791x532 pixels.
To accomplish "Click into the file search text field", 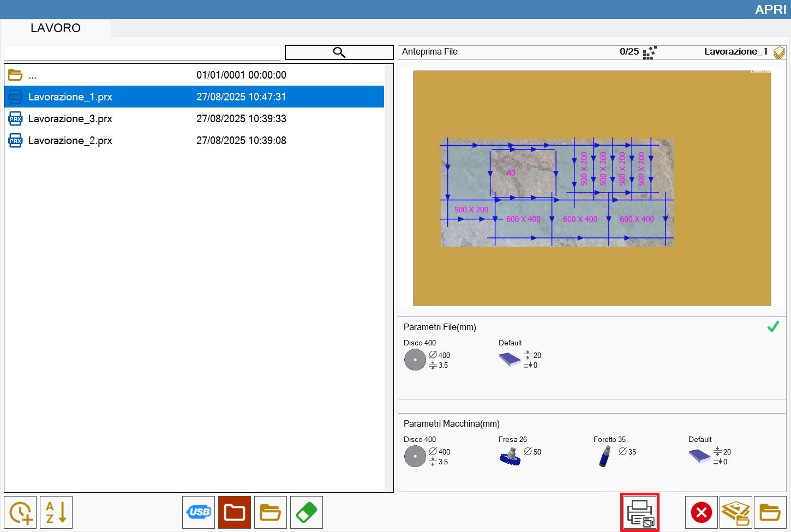I will [142, 52].
